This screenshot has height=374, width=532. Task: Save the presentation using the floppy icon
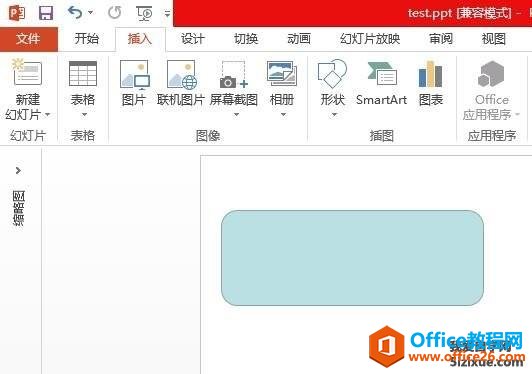click(x=46, y=13)
